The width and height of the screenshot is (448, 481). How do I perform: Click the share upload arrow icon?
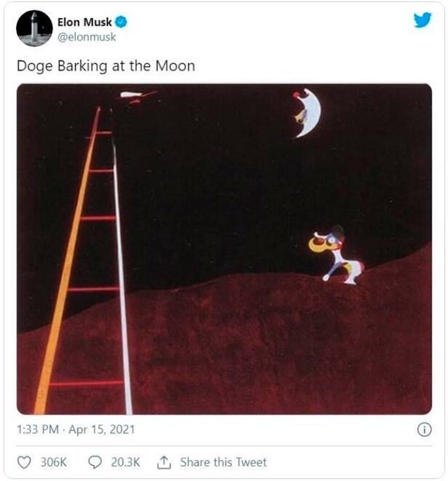tap(164, 462)
